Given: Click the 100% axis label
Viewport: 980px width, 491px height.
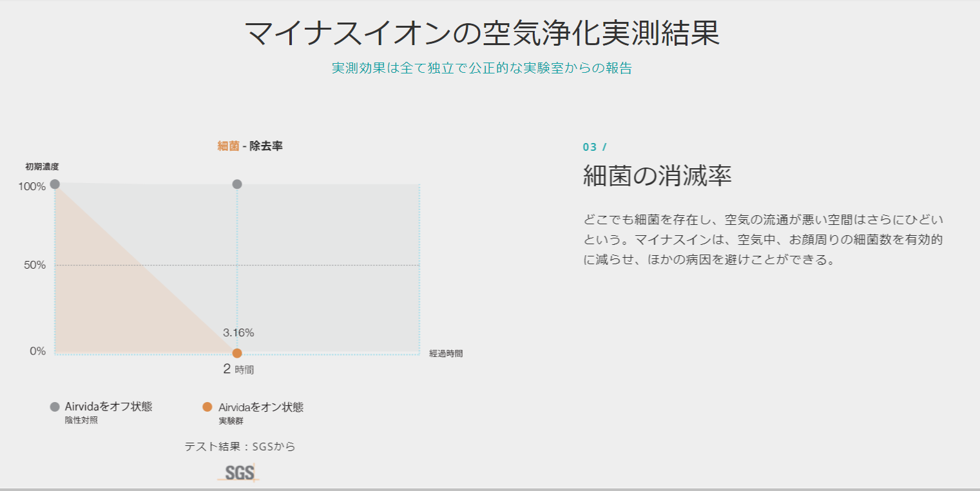Looking at the screenshot, I should tap(33, 187).
